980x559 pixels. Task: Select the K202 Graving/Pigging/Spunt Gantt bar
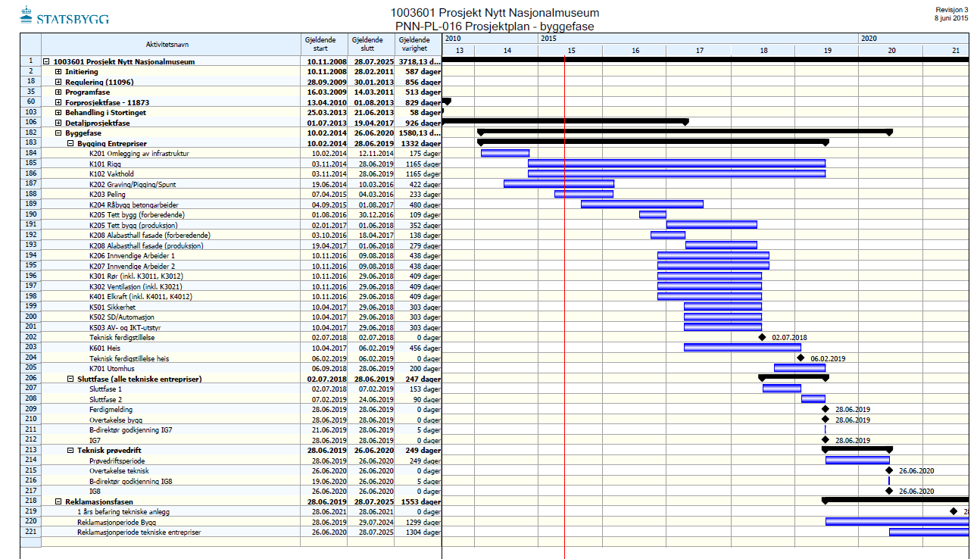click(x=559, y=184)
